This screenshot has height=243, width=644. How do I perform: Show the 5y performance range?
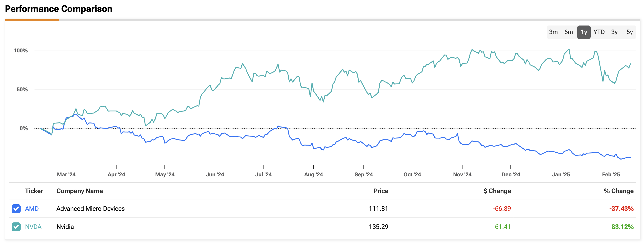click(x=629, y=32)
